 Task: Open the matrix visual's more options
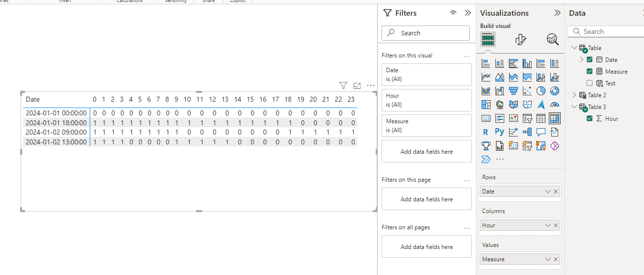pos(371,85)
